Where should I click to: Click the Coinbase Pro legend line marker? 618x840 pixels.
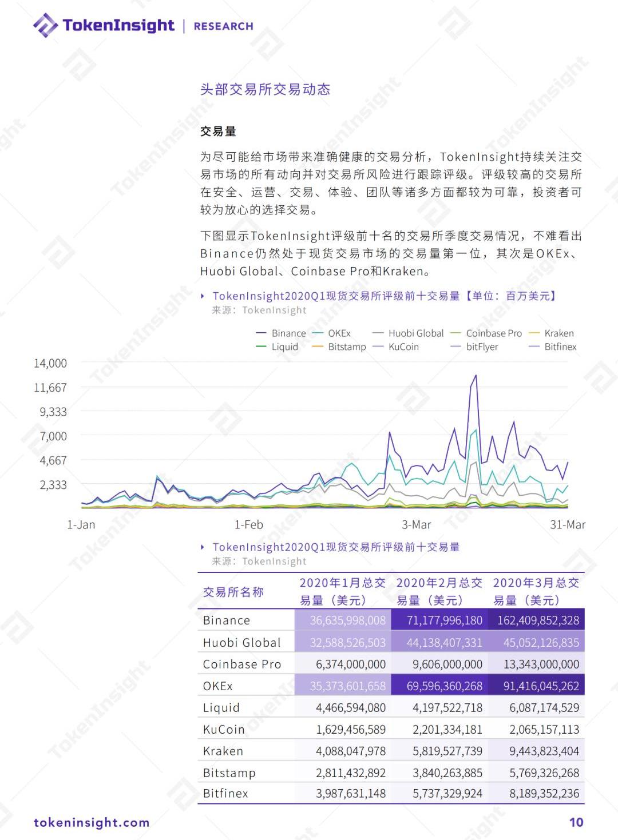(x=455, y=333)
